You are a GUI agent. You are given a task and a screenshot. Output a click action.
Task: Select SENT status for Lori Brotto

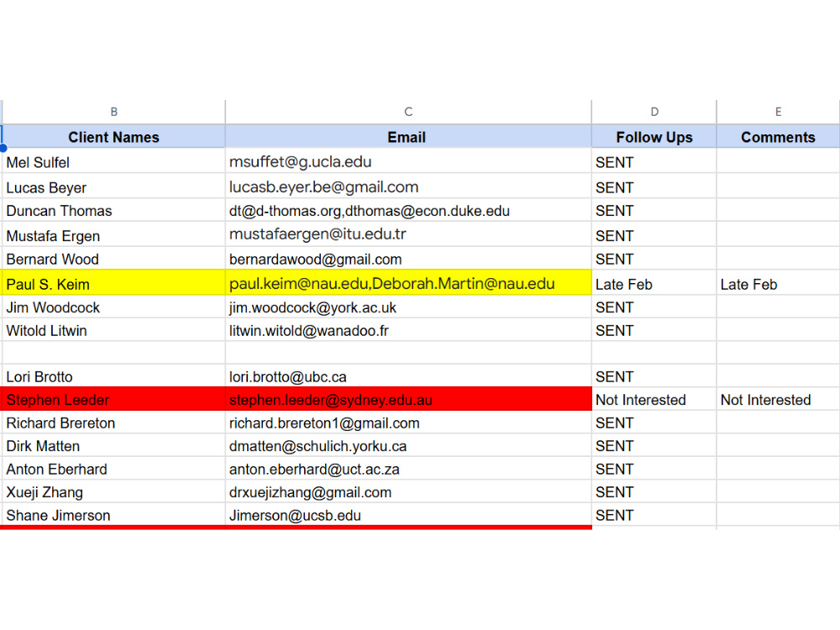(654, 375)
